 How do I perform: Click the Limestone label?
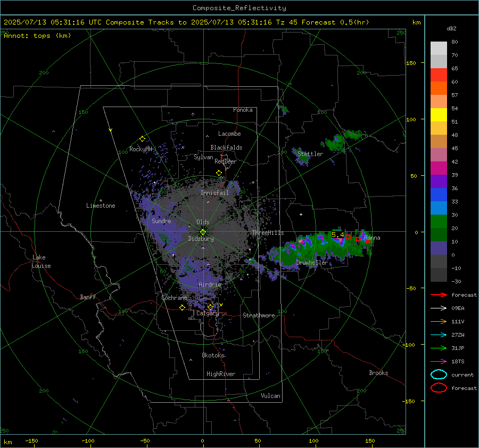pyautogui.click(x=101, y=206)
